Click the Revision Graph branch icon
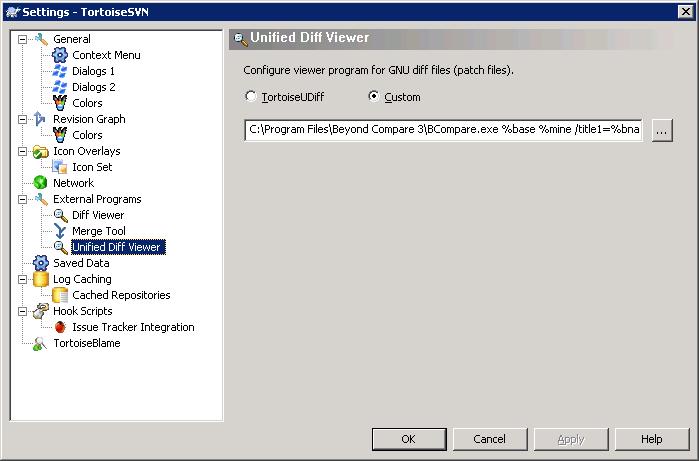699x461 pixels. pyautogui.click(x=40, y=119)
